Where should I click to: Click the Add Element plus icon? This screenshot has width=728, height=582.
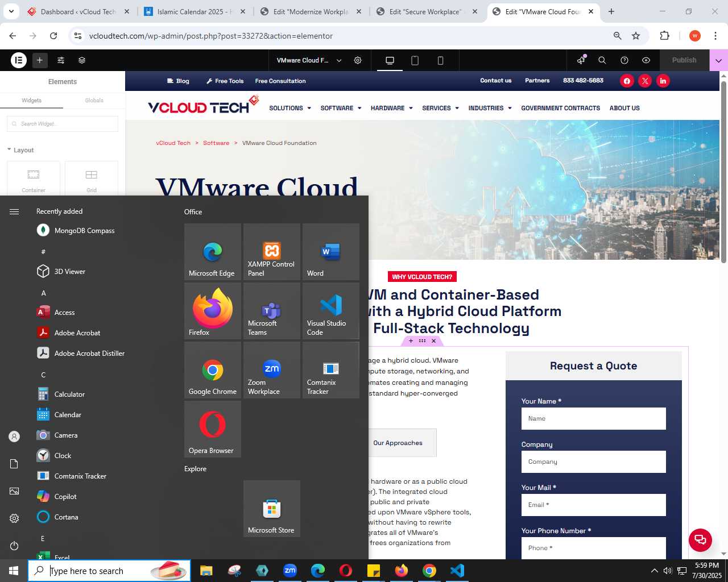(40, 60)
